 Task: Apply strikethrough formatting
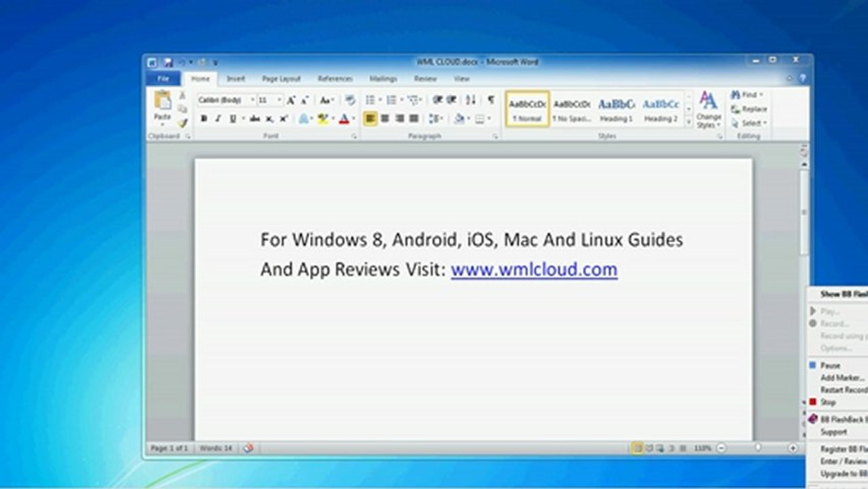coord(254,119)
